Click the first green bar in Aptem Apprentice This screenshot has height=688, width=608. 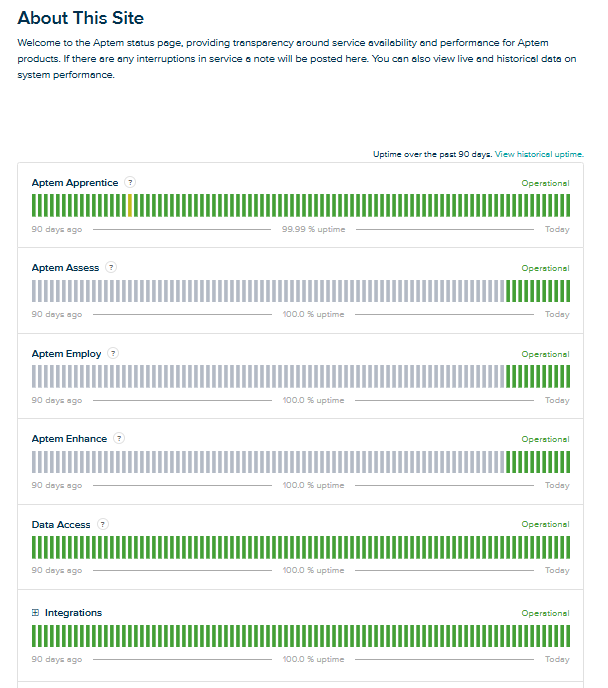pos(34,205)
